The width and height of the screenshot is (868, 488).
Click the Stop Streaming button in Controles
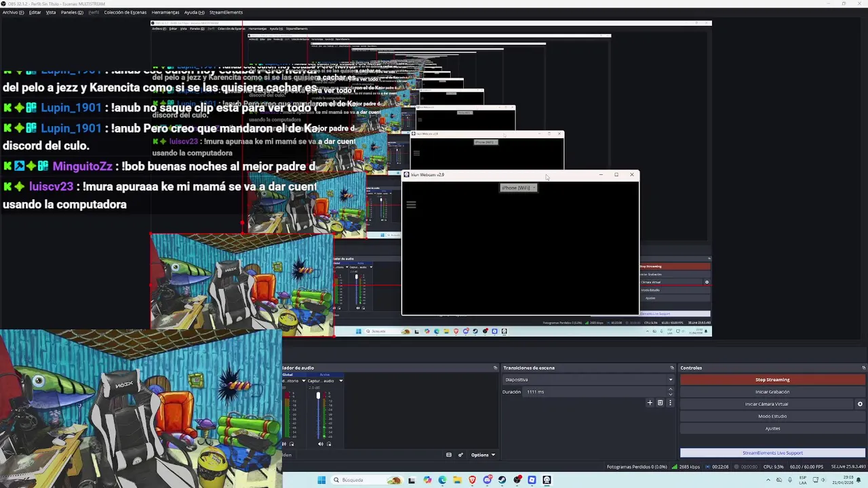pos(772,380)
